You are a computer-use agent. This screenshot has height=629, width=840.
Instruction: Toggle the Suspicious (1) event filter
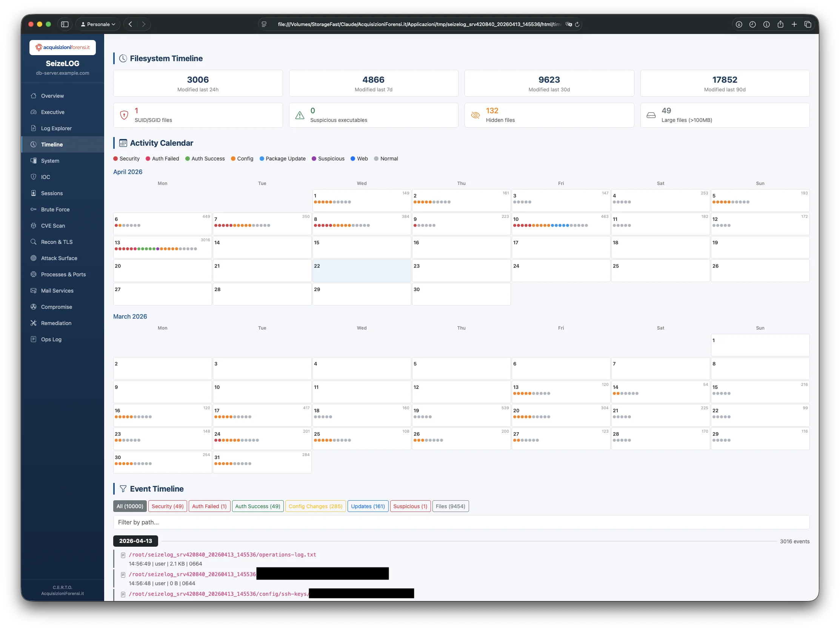click(x=410, y=506)
